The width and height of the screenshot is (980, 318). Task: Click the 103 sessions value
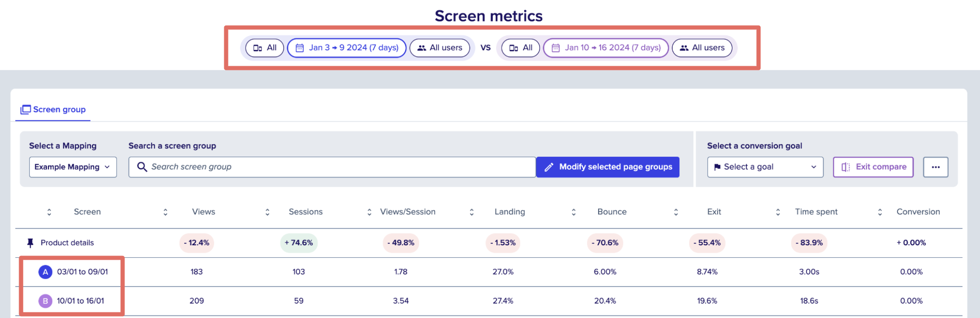click(x=299, y=272)
